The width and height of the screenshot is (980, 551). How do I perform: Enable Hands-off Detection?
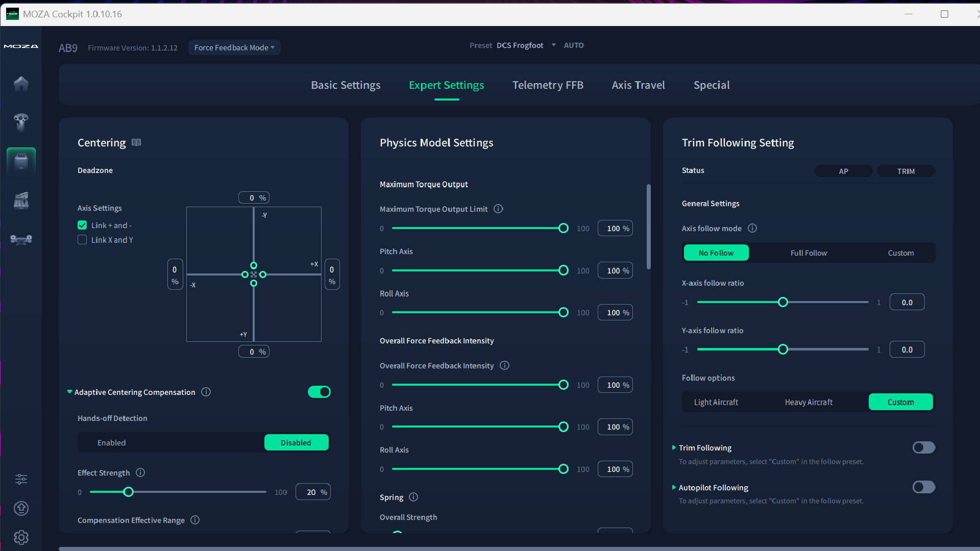pos(112,442)
